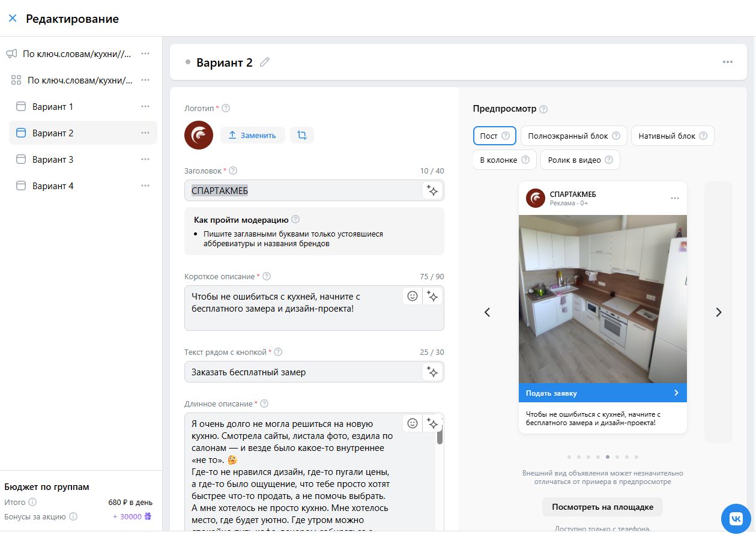Click the Длинное описание scrollbar thumb
Screen dimensions: 756x535
pos(440,434)
